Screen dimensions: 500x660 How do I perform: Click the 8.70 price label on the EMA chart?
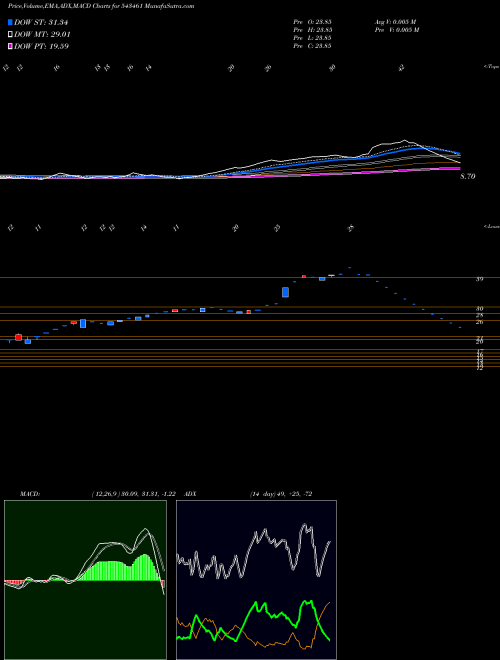click(x=468, y=176)
